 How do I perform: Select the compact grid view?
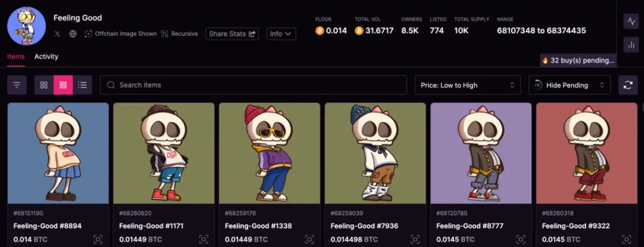63,85
